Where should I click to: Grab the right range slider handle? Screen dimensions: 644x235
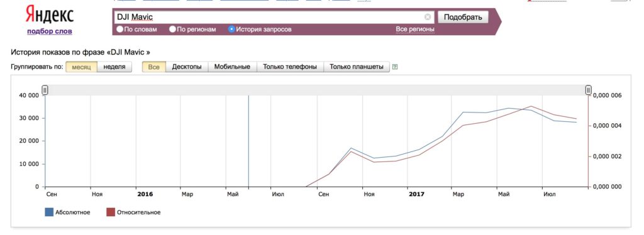point(588,90)
